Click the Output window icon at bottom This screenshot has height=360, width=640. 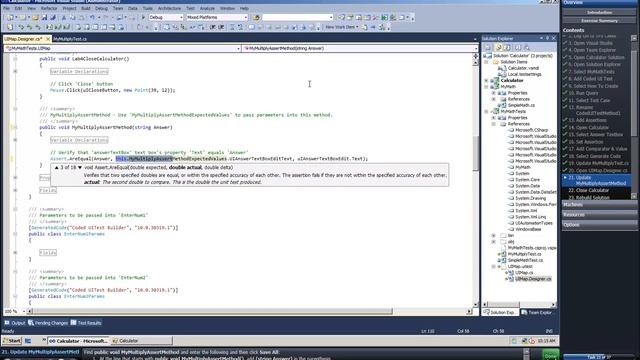pos(7,323)
